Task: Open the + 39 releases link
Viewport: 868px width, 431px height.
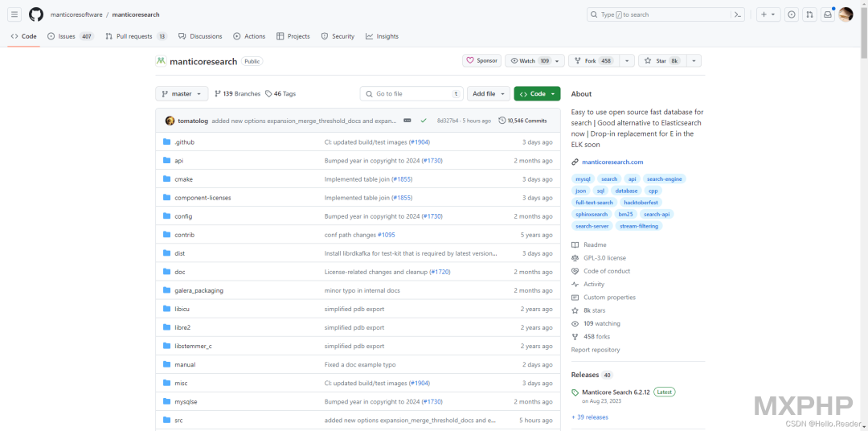Action: [590, 417]
